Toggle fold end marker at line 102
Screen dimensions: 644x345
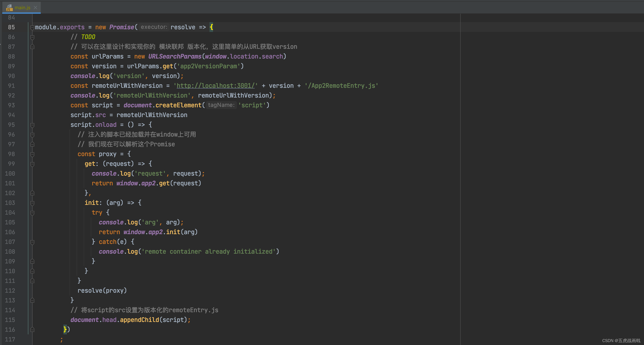tap(32, 193)
